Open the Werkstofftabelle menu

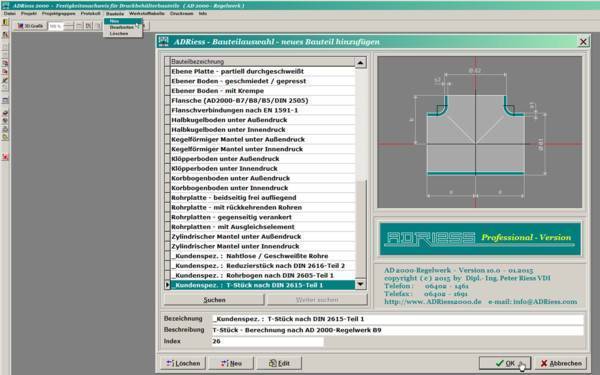(147, 13)
